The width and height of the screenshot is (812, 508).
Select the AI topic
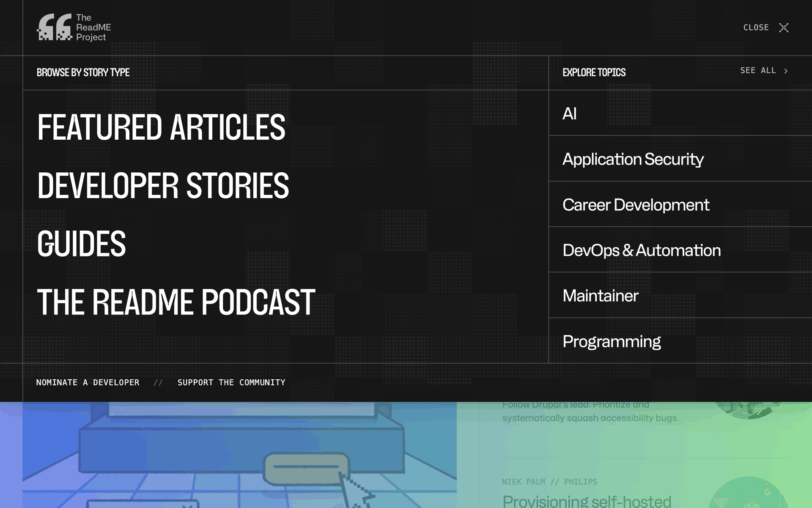[569, 113]
